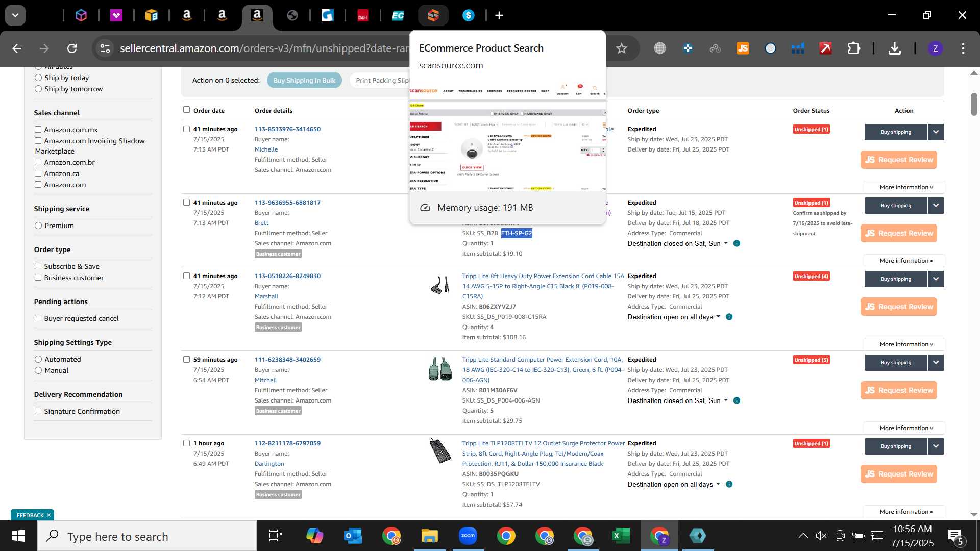The image size is (980, 551).
Task: Click the browser back arrow
Action: [x=17, y=48]
